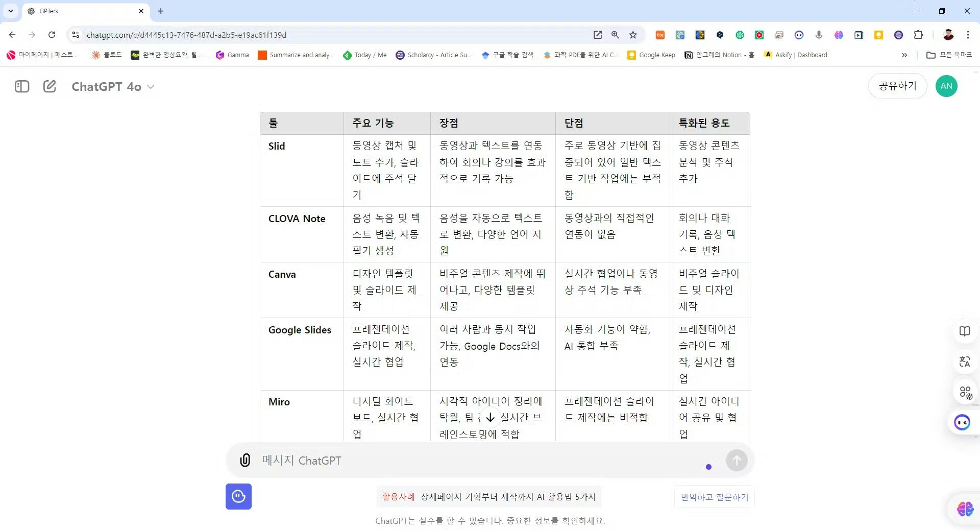This screenshot has height=531, width=980.
Task: Go back to the previous page
Action: pos(12,35)
